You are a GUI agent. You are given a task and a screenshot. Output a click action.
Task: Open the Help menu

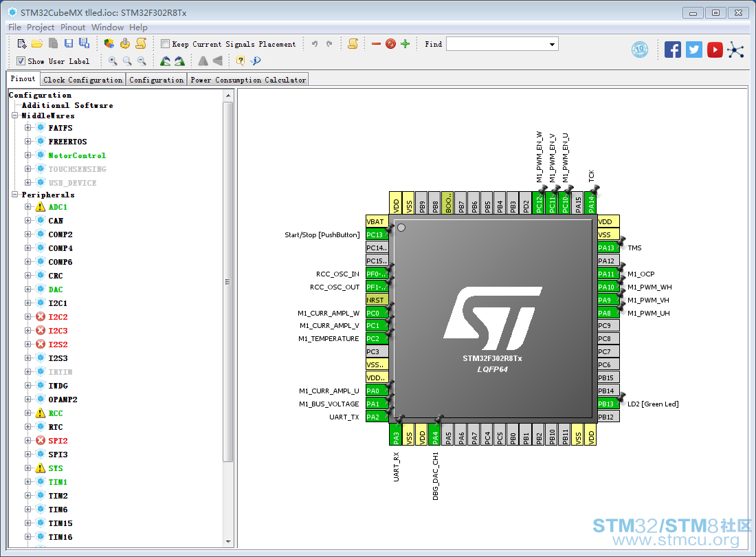click(138, 28)
